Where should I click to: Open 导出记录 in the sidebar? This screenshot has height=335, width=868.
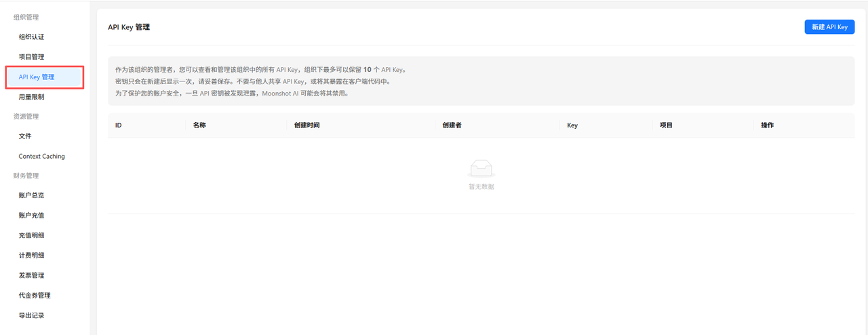(31, 315)
